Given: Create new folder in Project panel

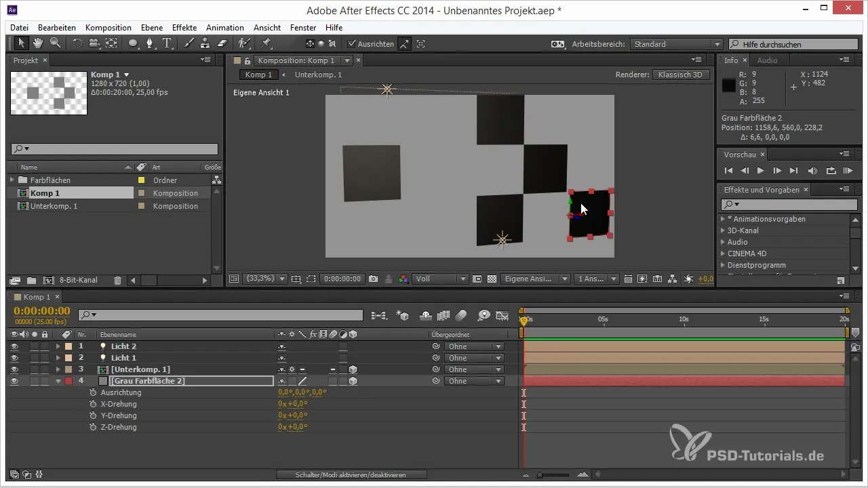Looking at the screenshot, I should [31, 280].
